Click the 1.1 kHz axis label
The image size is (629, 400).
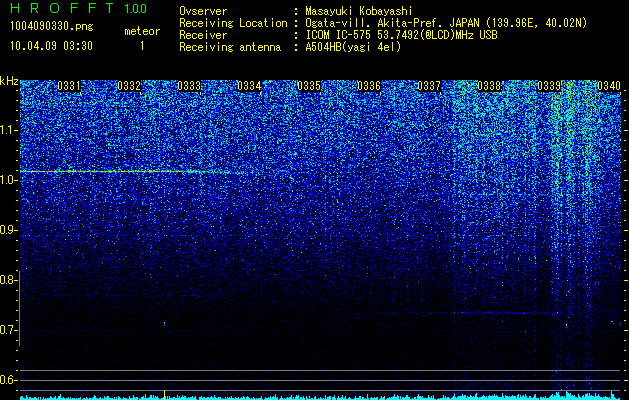[9, 130]
